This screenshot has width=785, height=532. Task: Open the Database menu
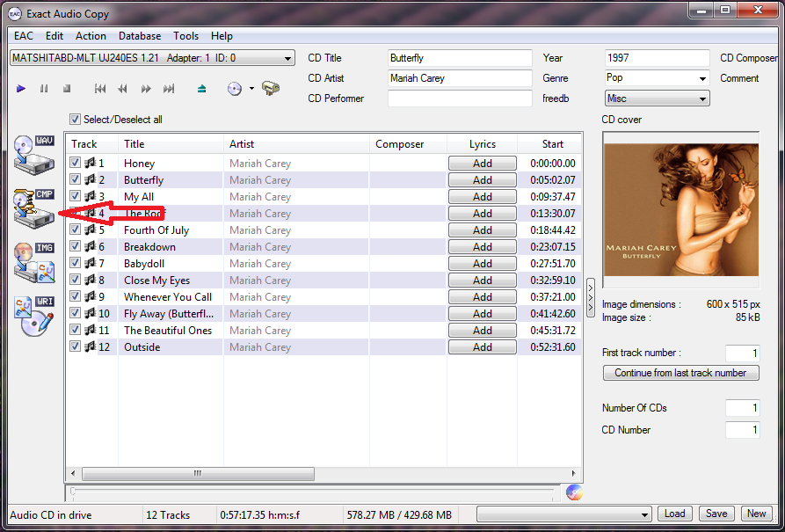coord(140,36)
